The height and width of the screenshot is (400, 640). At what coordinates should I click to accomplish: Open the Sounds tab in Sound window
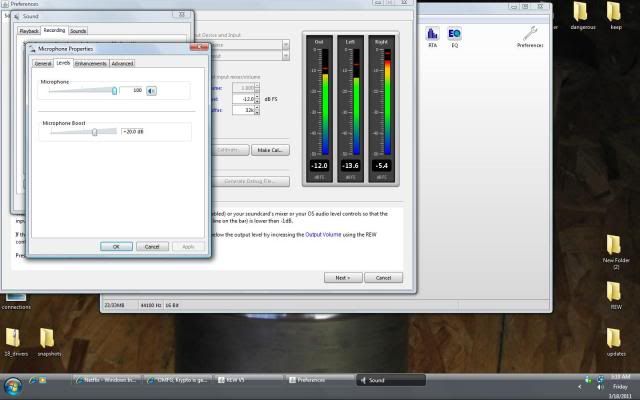(78, 31)
